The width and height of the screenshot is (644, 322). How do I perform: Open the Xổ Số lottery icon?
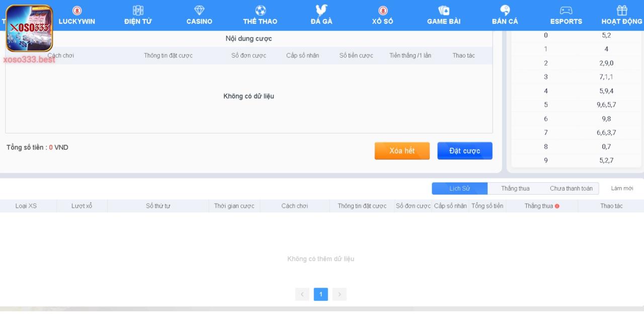(383, 11)
